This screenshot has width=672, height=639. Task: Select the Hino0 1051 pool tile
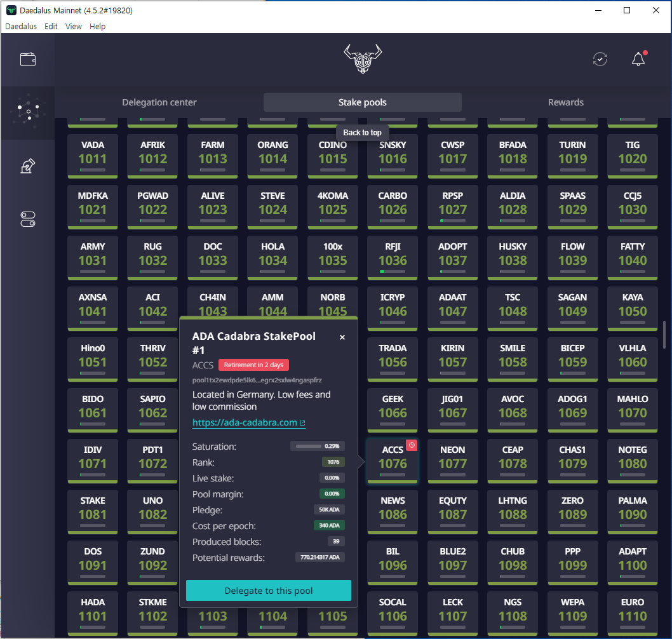tap(93, 360)
